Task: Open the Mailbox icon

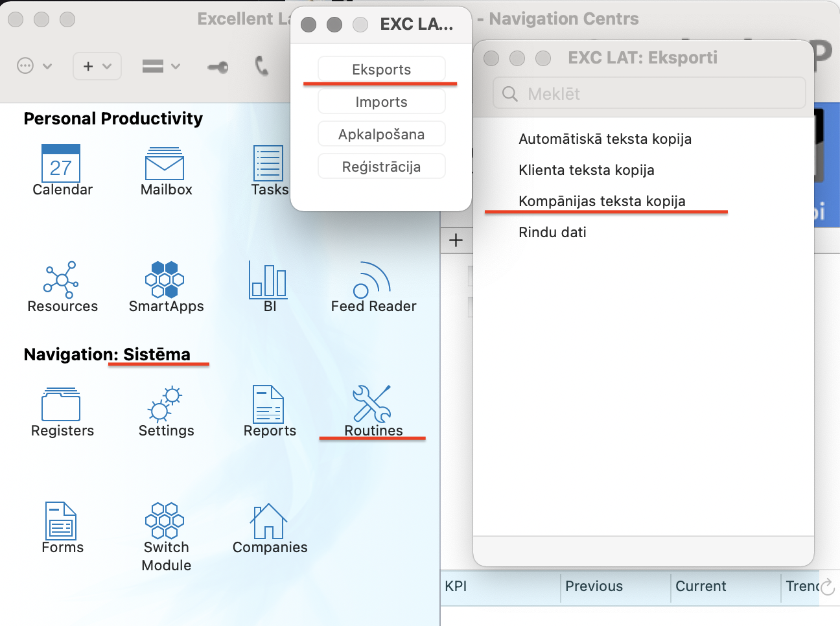Action: (x=165, y=164)
